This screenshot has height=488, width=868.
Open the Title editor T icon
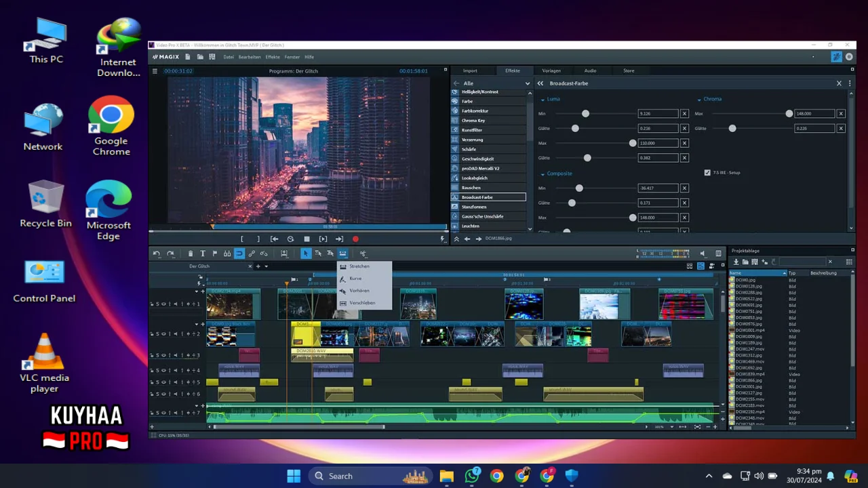(203, 253)
